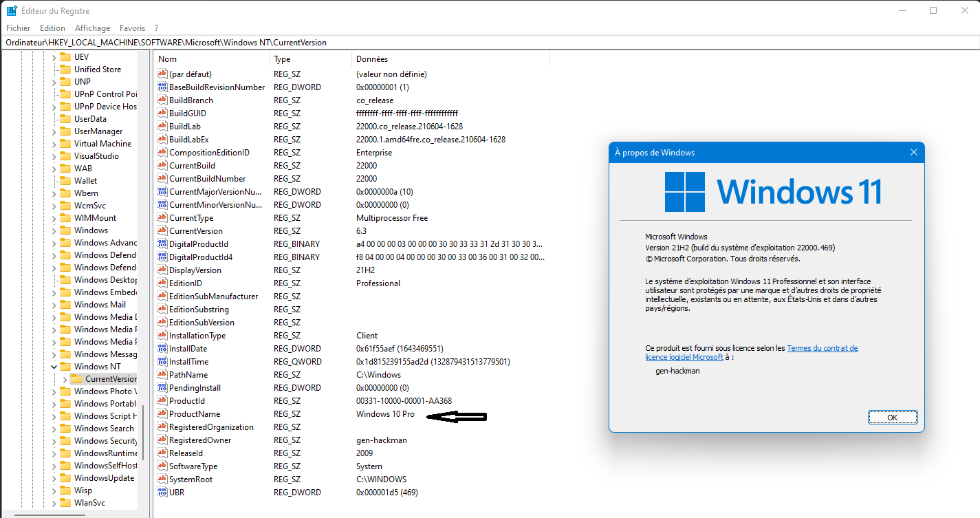Screen dimensions: 980x518
Task: Select the CurrentBuildNumber value row
Action: pyautogui.click(x=352, y=179)
